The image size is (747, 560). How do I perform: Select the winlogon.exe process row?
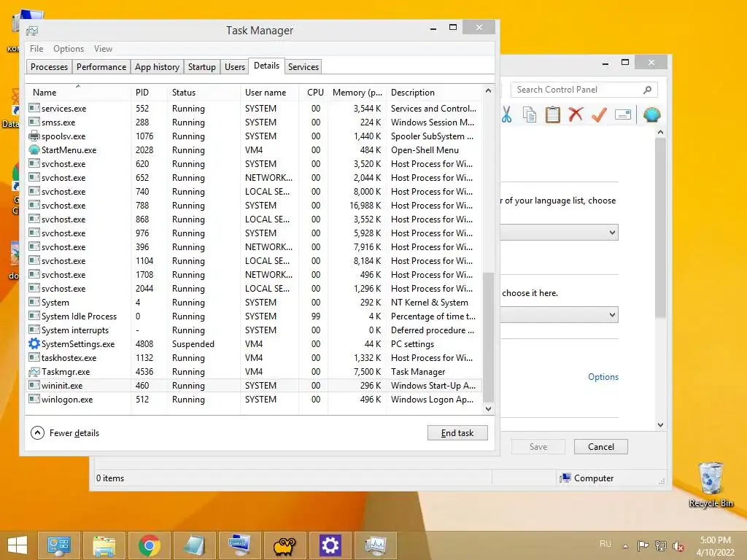[255, 399]
